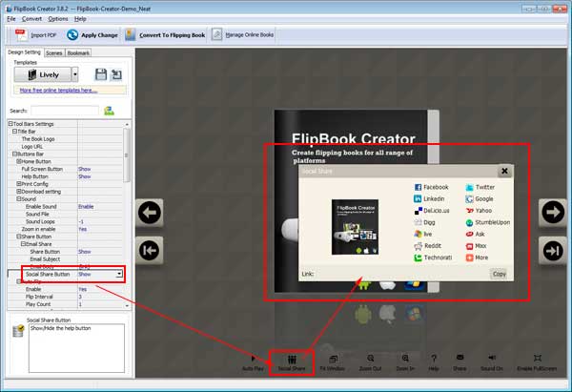The width and height of the screenshot is (572, 392).
Task: Close the Social Share dialog
Action: [504, 171]
